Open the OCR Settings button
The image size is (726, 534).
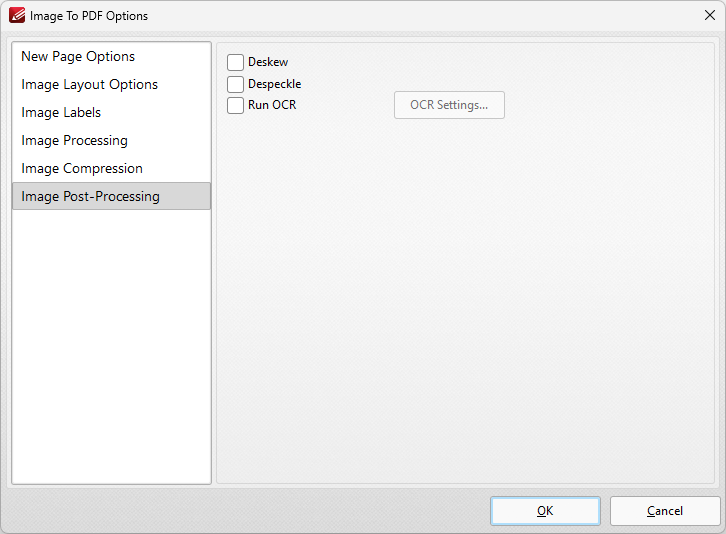tap(449, 105)
